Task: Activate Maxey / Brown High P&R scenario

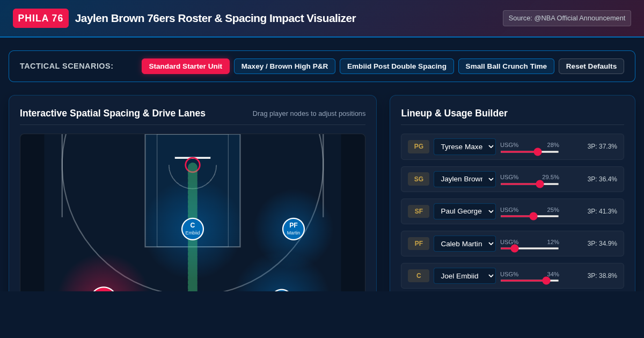Action: pos(284,66)
